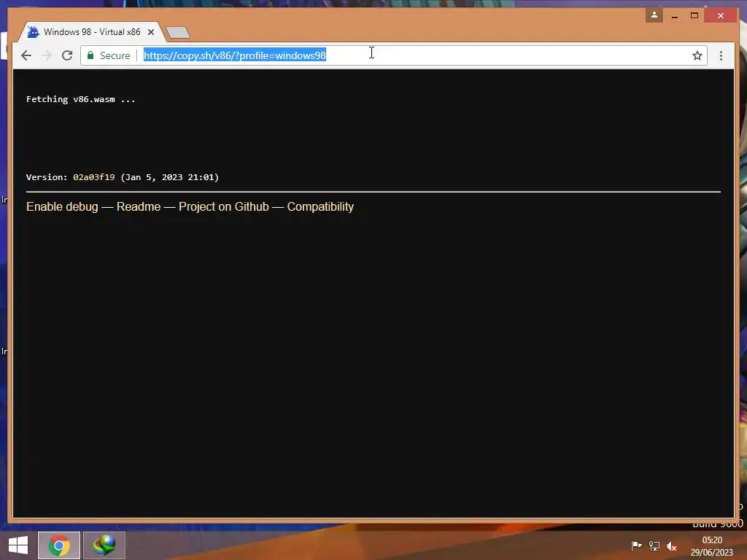
Task: Close the Windows 98 - Virtual x86 tab
Action: click(x=150, y=32)
